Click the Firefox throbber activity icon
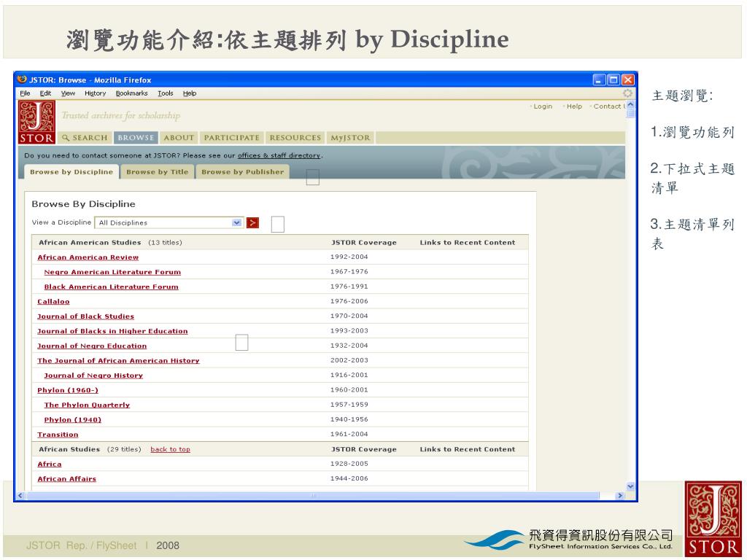747x560 pixels. click(x=627, y=93)
